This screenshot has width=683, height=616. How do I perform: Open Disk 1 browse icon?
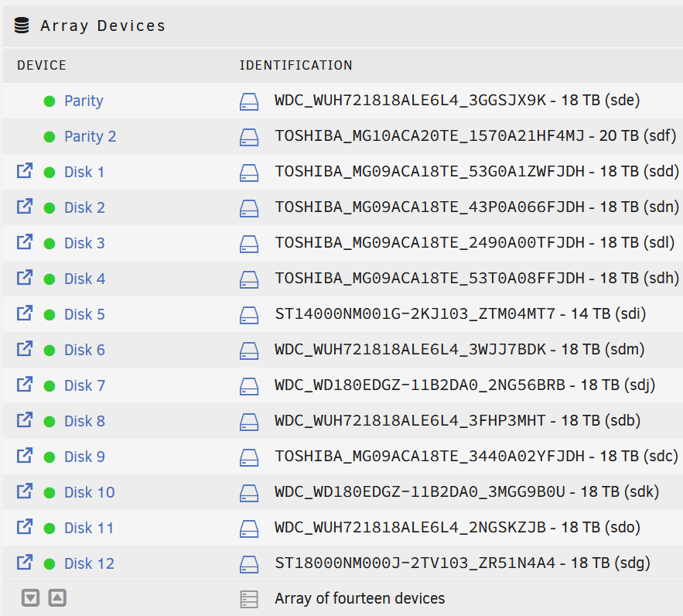[x=25, y=171]
